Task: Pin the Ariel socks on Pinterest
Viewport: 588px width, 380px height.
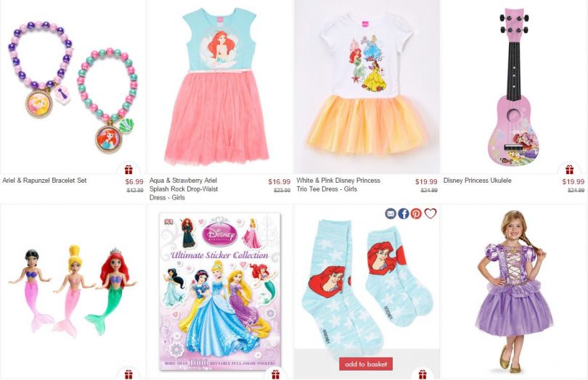Action: [416, 214]
